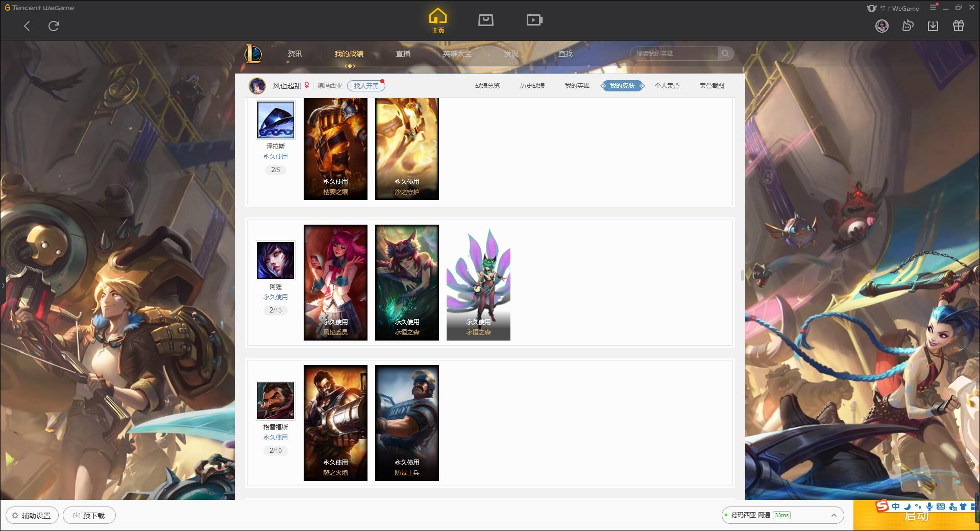Open the 资讯 tab

pos(295,54)
